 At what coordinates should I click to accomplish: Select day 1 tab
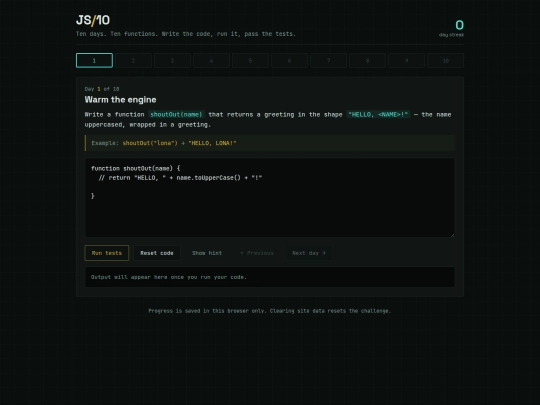pyautogui.click(x=94, y=61)
